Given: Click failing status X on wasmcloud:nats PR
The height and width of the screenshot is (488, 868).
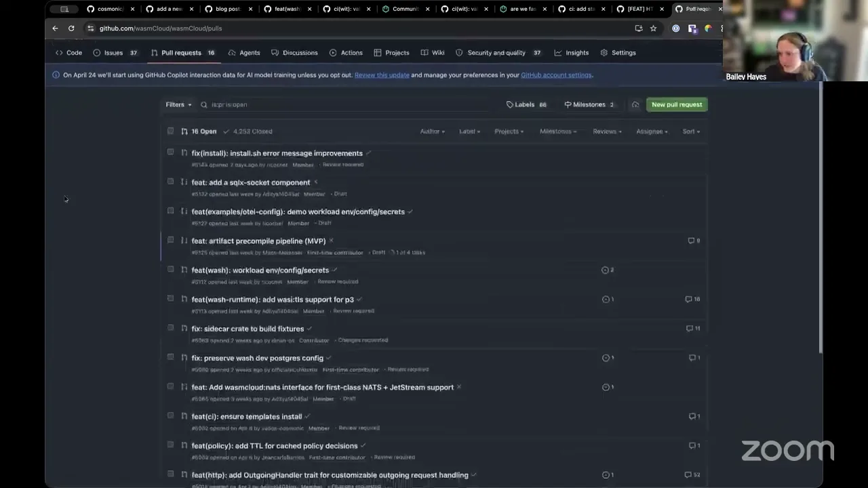Looking at the screenshot, I should [x=459, y=388].
